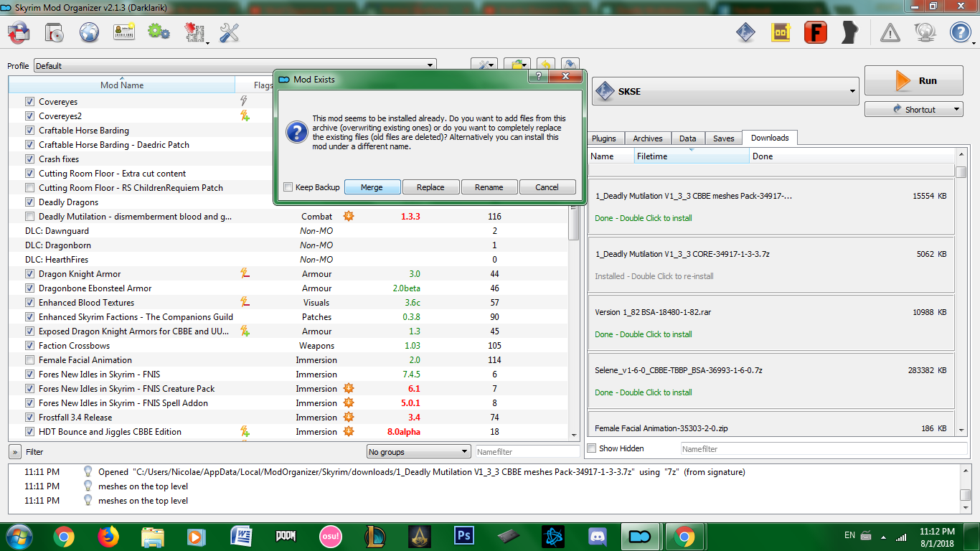Open the Executables green gears icon
Image resolution: width=980 pixels, height=551 pixels.
tap(159, 32)
